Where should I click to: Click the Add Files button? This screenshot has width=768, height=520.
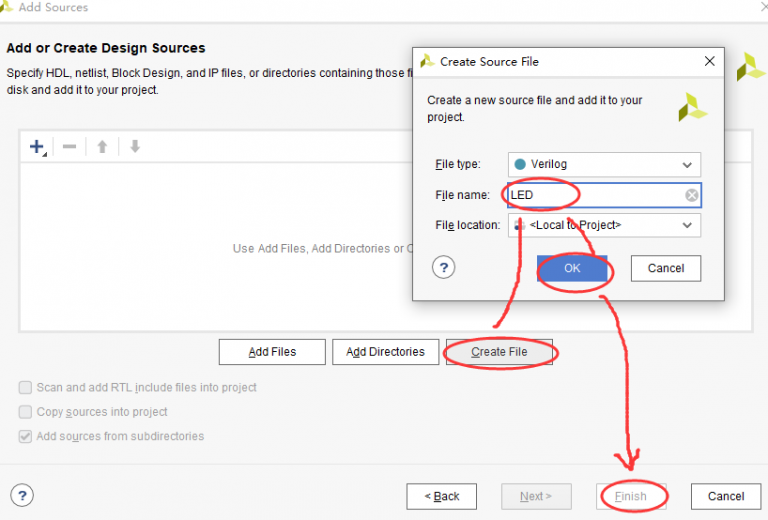[272, 352]
